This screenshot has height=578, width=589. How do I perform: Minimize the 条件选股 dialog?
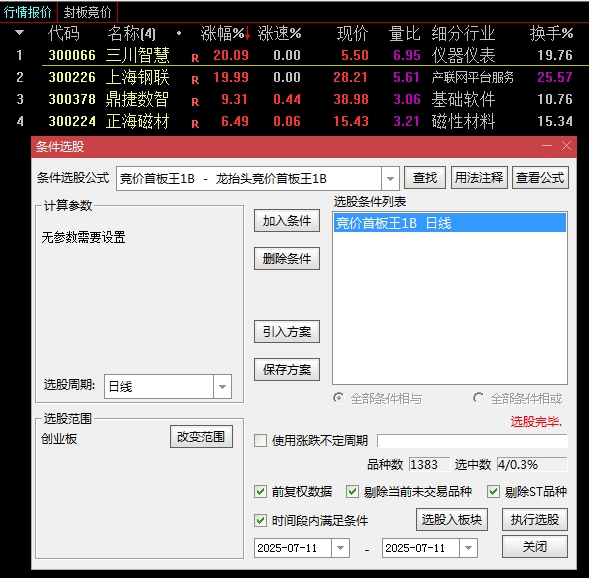coord(547,146)
